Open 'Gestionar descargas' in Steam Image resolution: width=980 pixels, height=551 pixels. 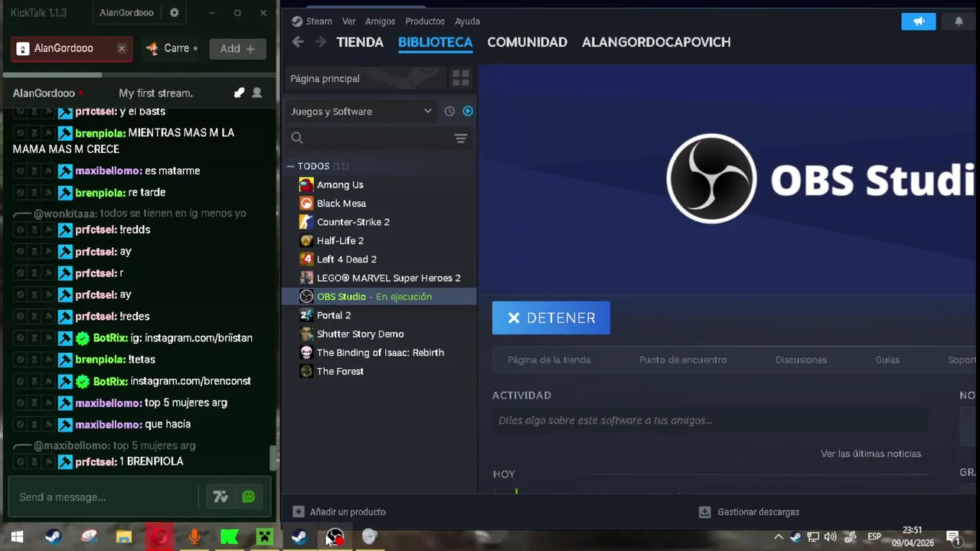[750, 512]
